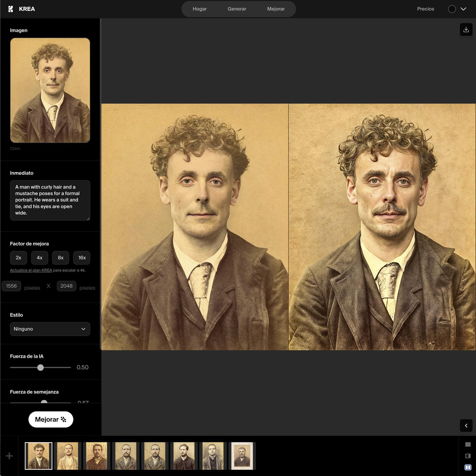The height and width of the screenshot is (476, 476).
Task: Open the 'Actualice el plan KREA' link
Action: point(31,270)
